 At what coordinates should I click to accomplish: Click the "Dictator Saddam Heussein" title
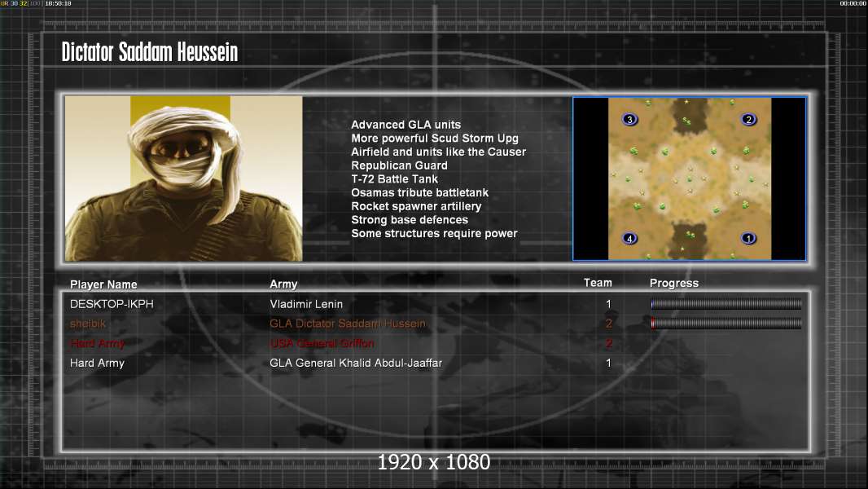click(x=150, y=53)
